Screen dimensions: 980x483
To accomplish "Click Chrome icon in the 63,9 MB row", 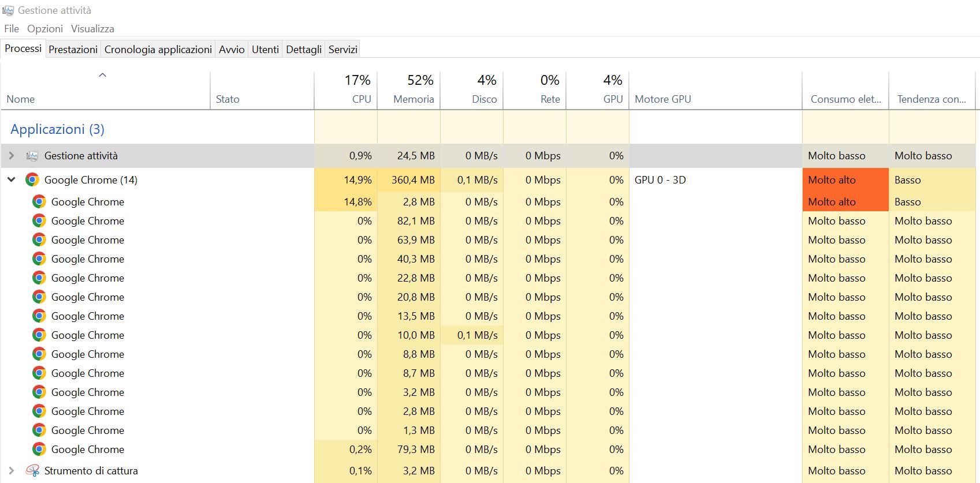I will 39,239.
